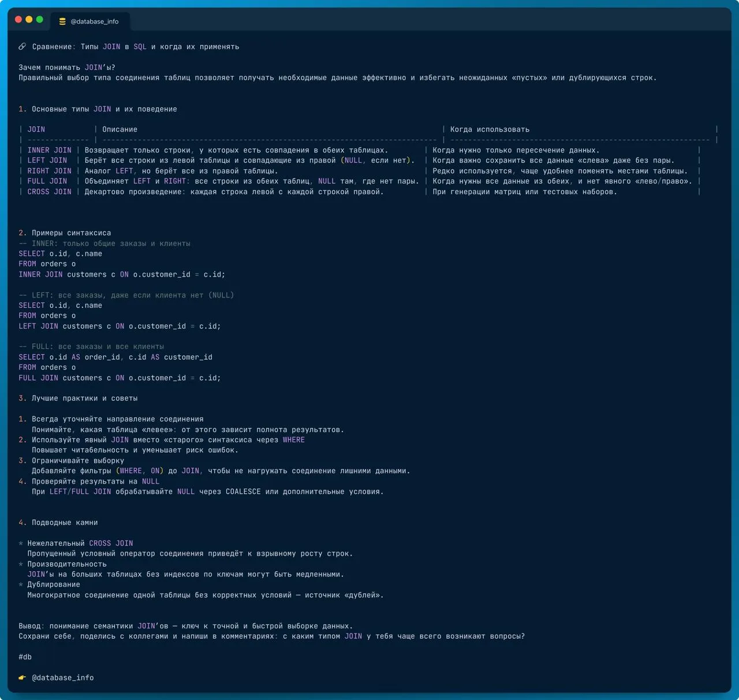This screenshot has height=700, width=739.
Task: Click tip 'Ограничивайте выборку'
Action: (x=78, y=461)
